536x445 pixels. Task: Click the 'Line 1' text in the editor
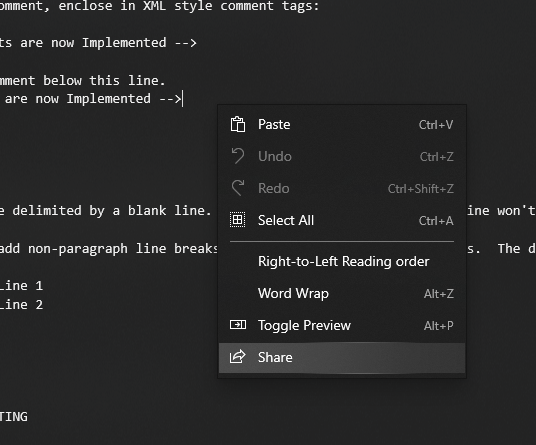tap(21, 285)
